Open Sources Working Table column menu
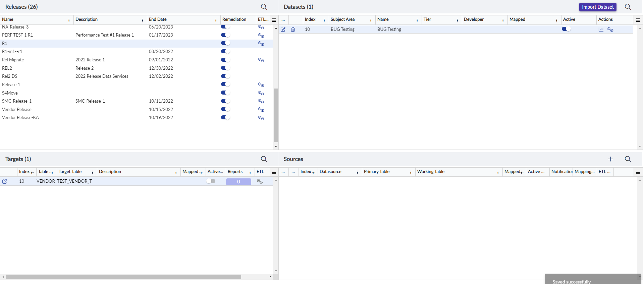This screenshot has height=284, width=644. click(x=498, y=172)
